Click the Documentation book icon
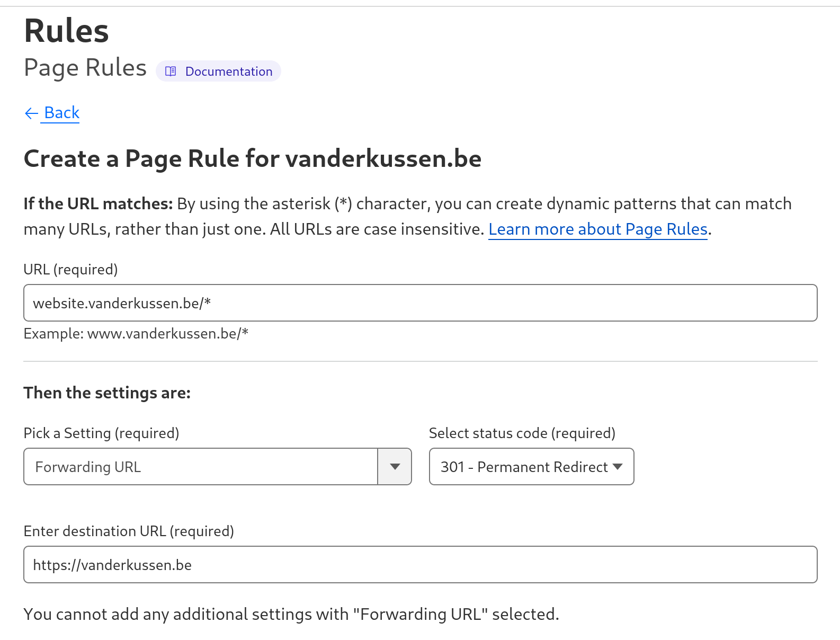840x640 pixels. 171,72
